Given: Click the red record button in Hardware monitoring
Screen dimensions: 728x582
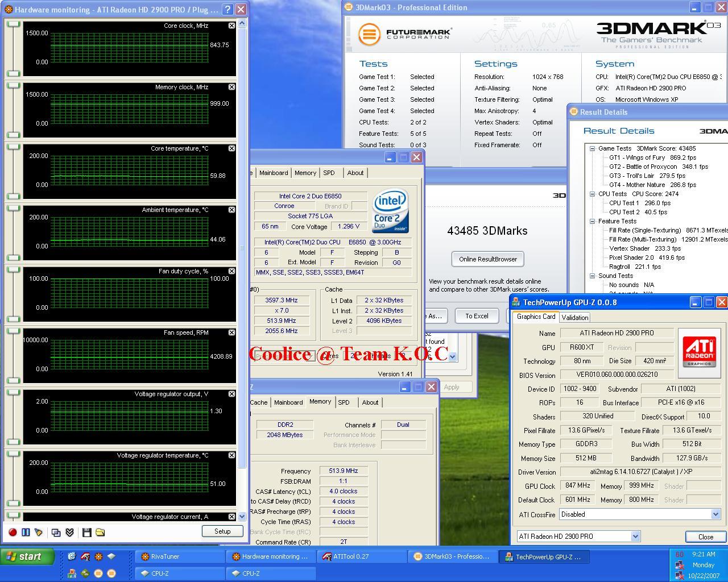Looking at the screenshot, I should pos(13,532).
